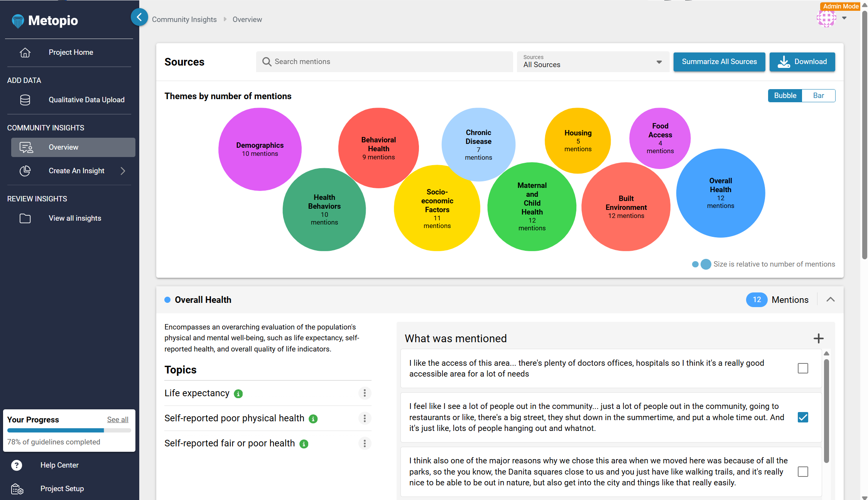The width and height of the screenshot is (868, 500).
Task: Open three-dot menu for Self-reported fair or poor health
Action: click(x=365, y=443)
